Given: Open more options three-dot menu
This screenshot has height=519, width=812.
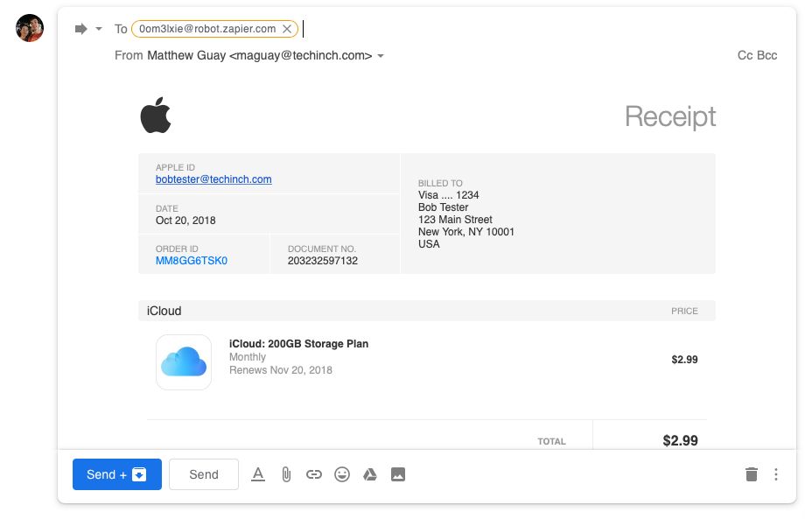Looking at the screenshot, I should [x=776, y=474].
